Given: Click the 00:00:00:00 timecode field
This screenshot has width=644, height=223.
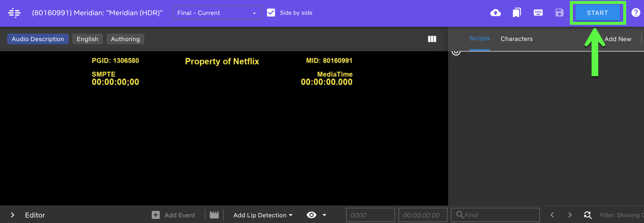Looking at the screenshot, I should 423,215.
